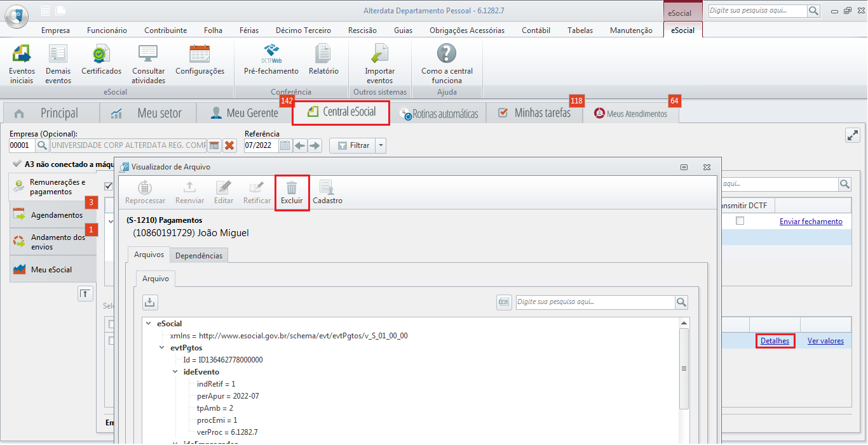Viewport: 868px width, 445px height.
Task: Click the calculator icon in the title bar
Action: click(x=45, y=11)
